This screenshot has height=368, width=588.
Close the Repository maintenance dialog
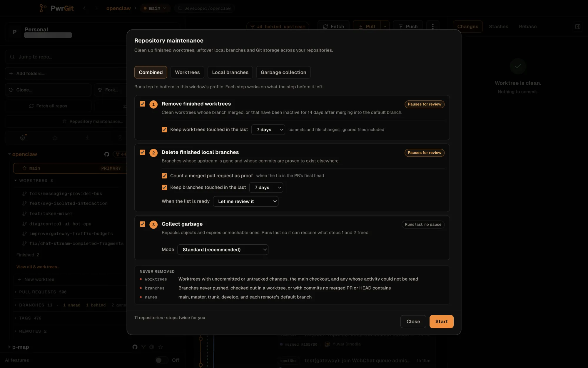[413, 321]
